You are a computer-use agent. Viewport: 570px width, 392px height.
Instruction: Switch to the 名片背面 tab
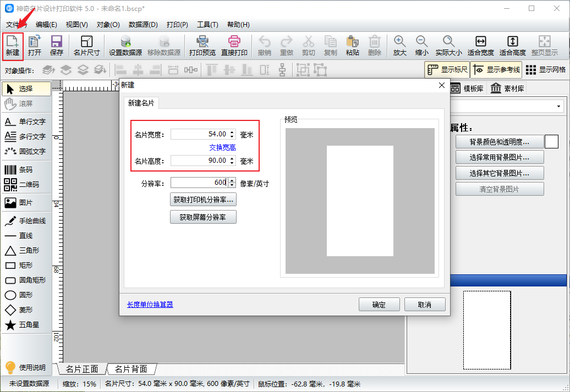tap(131, 369)
